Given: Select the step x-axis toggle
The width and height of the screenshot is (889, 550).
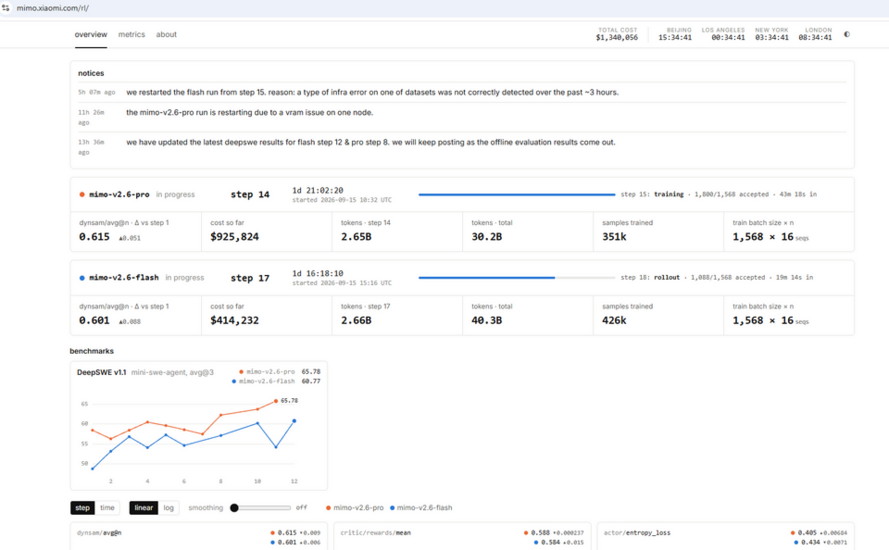Looking at the screenshot, I should 82,507.
